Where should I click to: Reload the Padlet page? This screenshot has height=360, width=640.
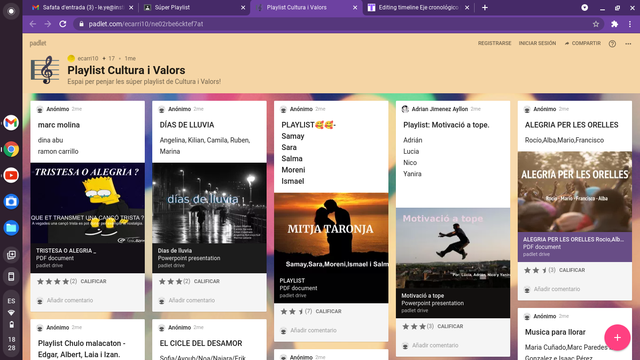tap(62, 24)
